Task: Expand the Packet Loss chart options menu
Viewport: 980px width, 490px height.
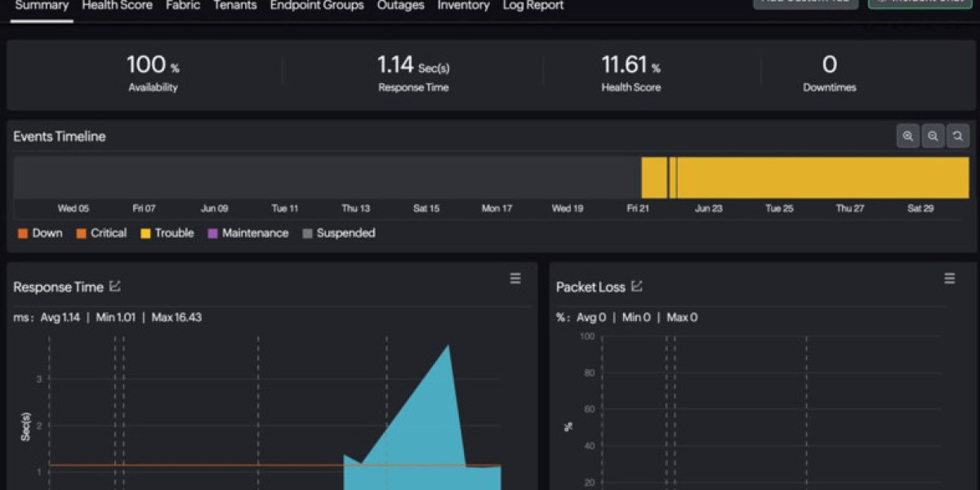Action: point(950,279)
